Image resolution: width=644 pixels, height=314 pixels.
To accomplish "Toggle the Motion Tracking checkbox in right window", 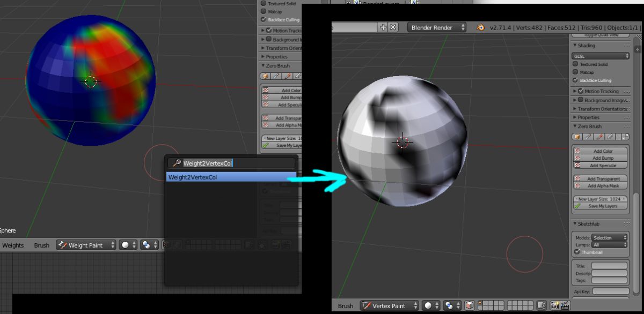I will (581, 91).
